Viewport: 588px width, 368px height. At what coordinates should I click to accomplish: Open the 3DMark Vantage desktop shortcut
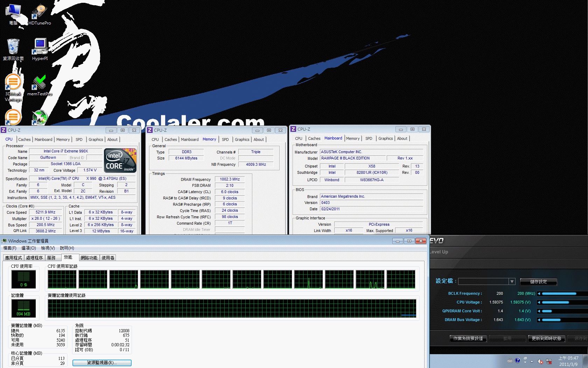point(13,88)
